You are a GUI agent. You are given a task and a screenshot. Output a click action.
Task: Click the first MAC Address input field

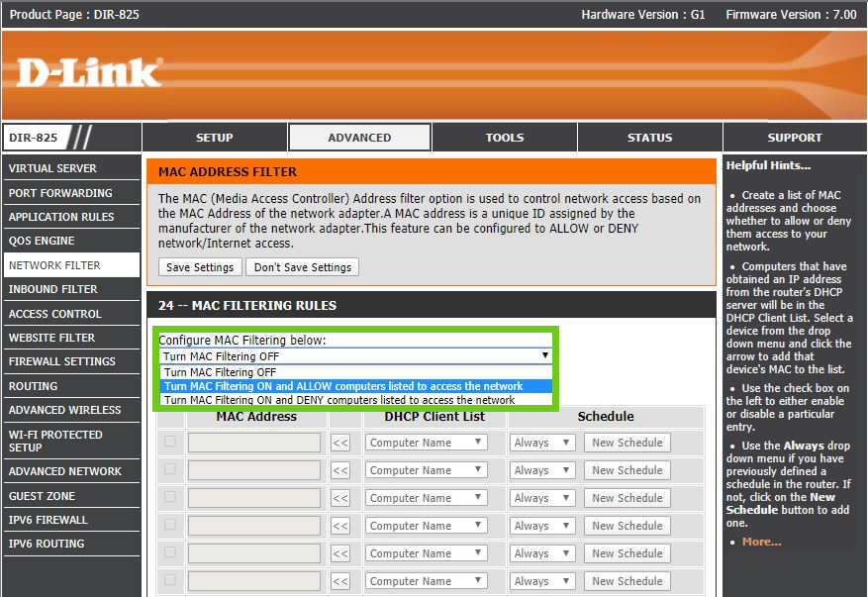(x=254, y=443)
